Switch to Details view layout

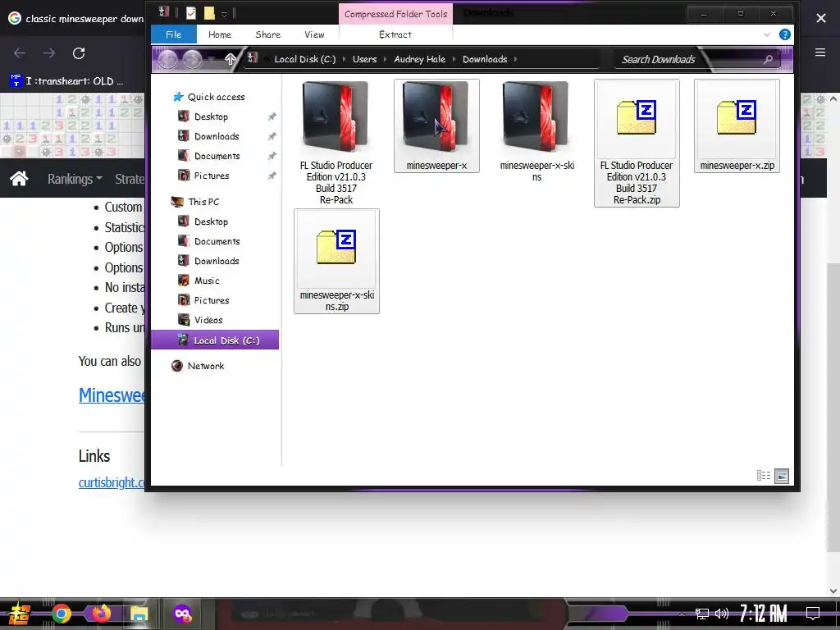point(764,476)
